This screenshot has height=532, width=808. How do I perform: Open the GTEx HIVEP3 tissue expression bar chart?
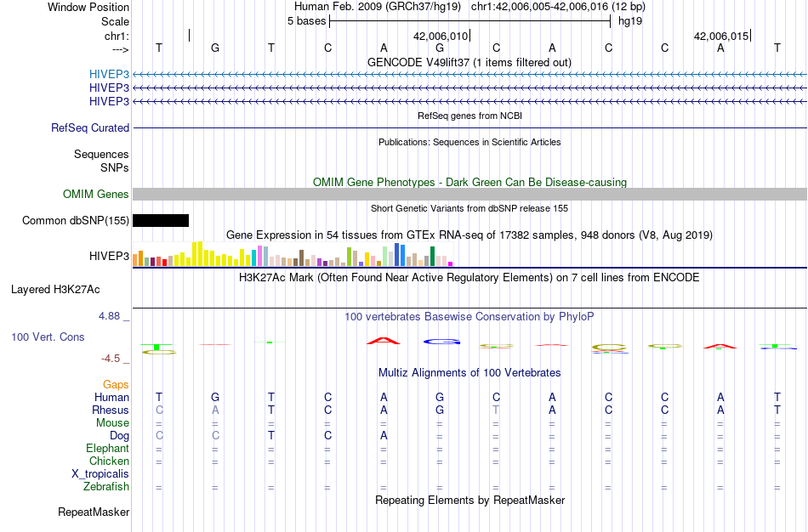point(293,254)
